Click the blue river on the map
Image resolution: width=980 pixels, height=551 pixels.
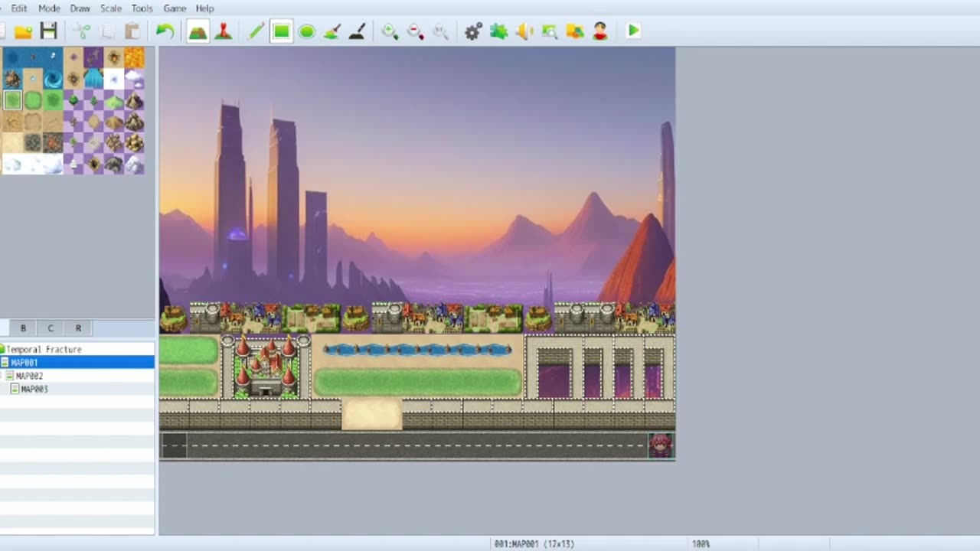(416, 350)
